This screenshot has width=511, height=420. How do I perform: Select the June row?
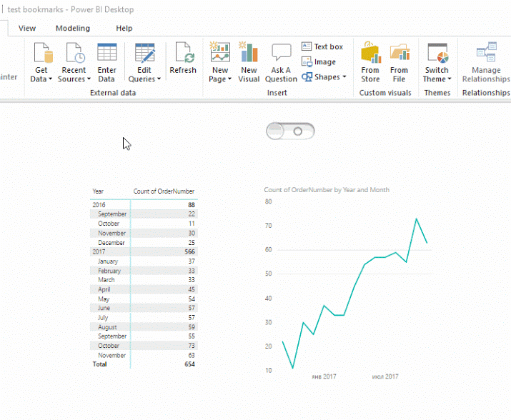pyautogui.click(x=144, y=308)
